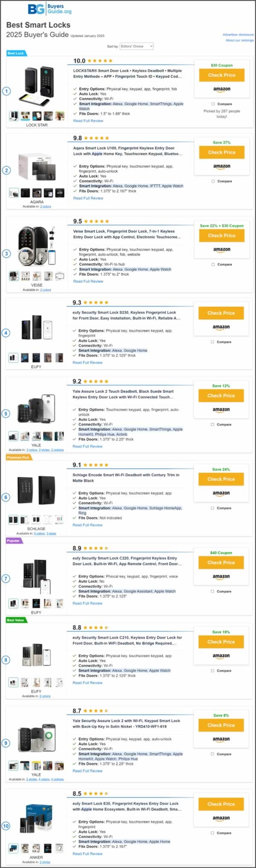Screen dimensions: 256x868
Task: Select first thumbnail of LOCKSTAR lock
Action: click(x=14, y=116)
